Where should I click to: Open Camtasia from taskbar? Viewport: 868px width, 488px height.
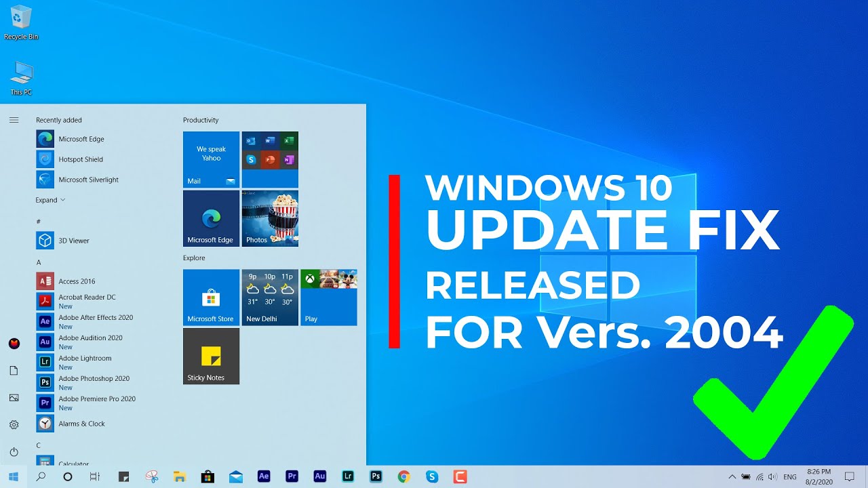(460, 476)
